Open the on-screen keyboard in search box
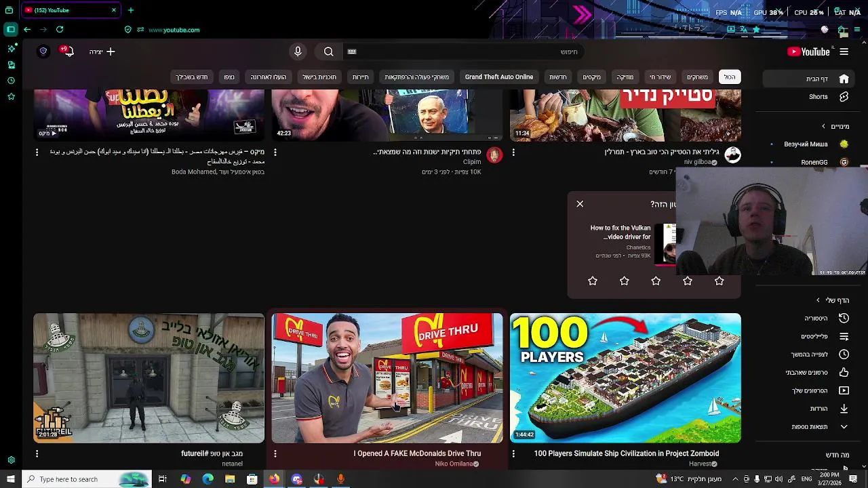This screenshot has height=488, width=868. [352, 52]
